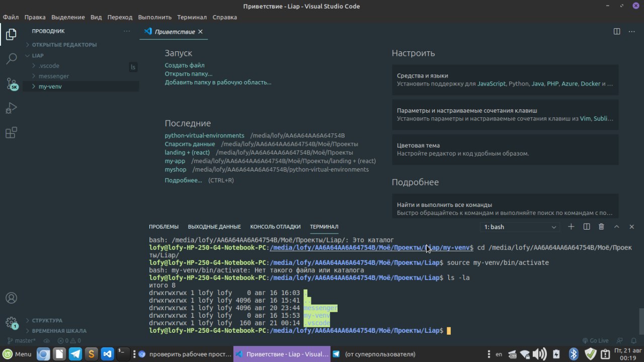This screenshot has height=362, width=644.
Task: Open recent python-virtual-environments project
Action: pyautogui.click(x=204, y=136)
